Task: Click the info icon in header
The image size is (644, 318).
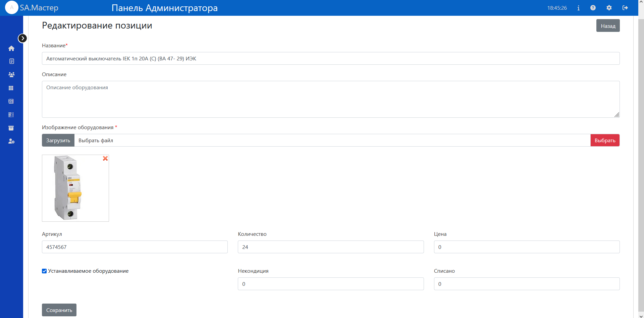Action: (578, 8)
